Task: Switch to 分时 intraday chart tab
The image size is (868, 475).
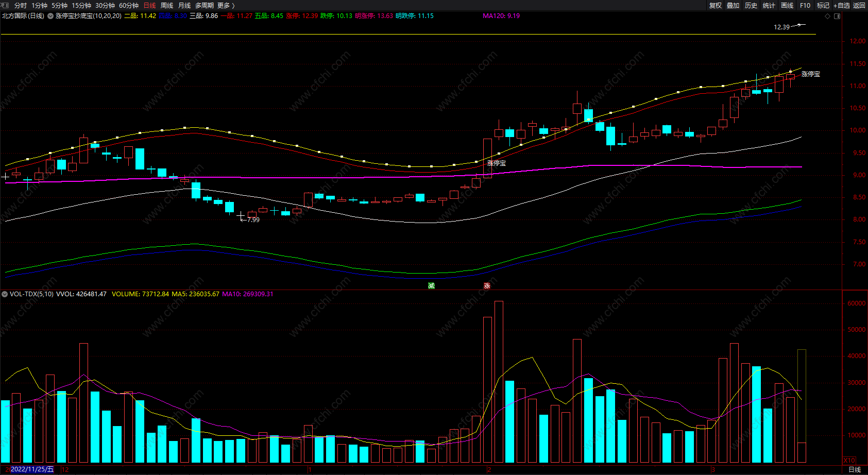Action: 21,5
